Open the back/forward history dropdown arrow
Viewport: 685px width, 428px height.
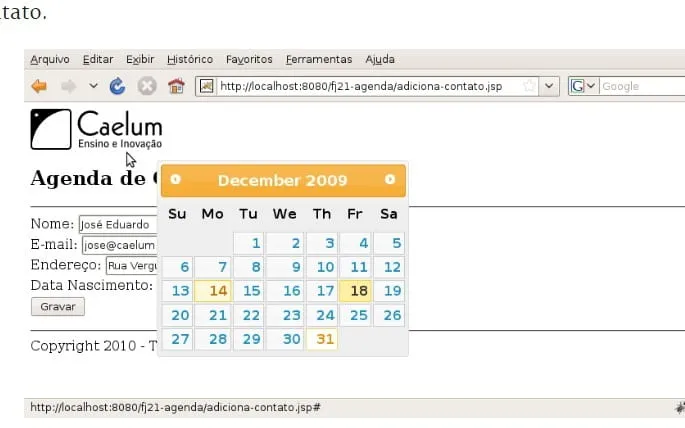tap(93, 86)
